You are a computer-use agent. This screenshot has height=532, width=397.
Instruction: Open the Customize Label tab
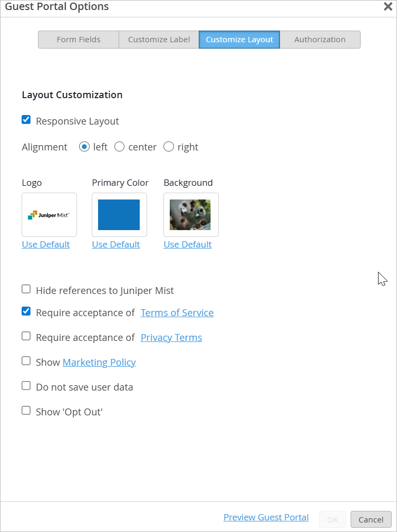tap(159, 40)
